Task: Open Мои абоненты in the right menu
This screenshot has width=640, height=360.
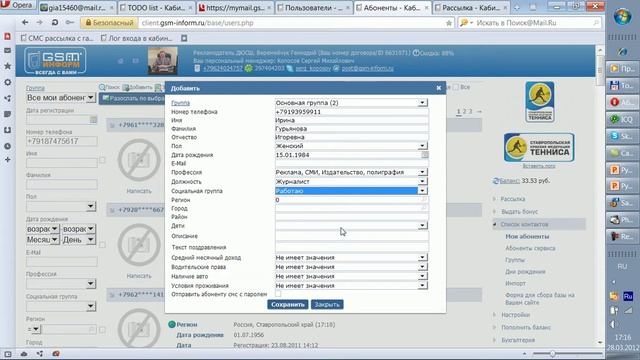Action: (527, 236)
